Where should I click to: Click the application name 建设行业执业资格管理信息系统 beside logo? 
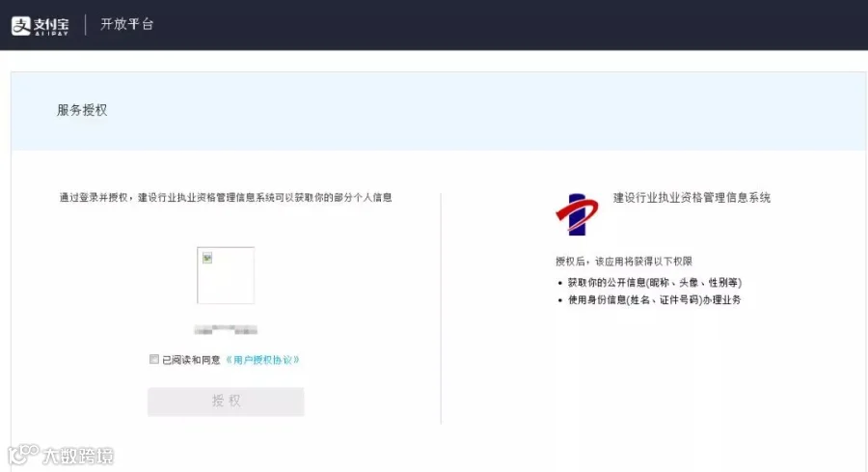pyautogui.click(x=692, y=198)
